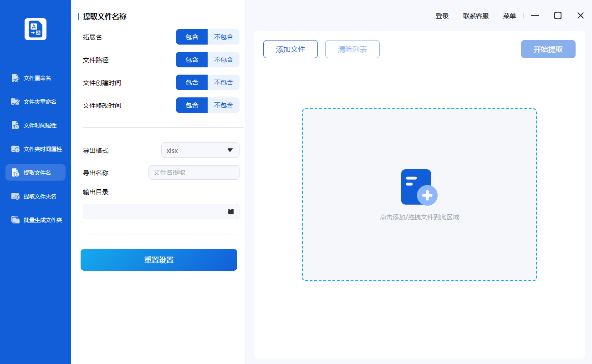Switch to 文件夹时间属性 in the sidebar
This screenshot has height=364, width=592.
(36, 149)
